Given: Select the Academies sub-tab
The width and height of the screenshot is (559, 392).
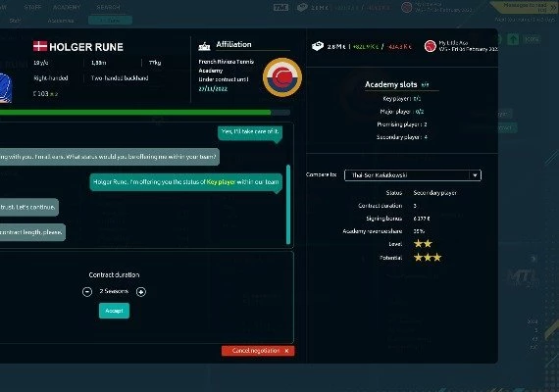Looking at the screenshot, I should [x=61, y=21].
